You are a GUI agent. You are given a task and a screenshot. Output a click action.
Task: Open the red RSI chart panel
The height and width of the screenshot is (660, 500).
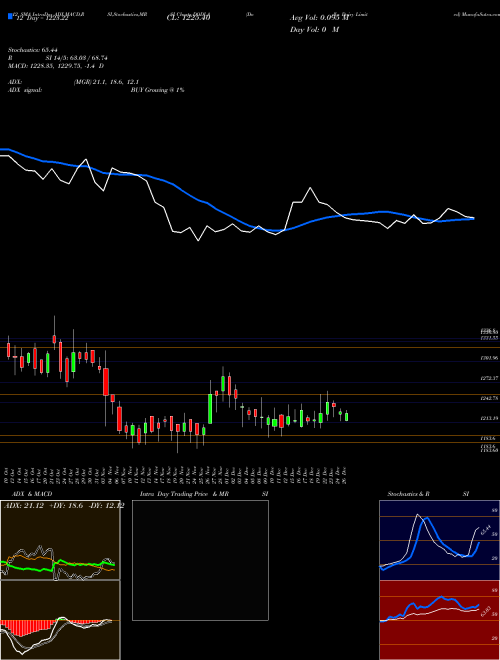point(439,620)
